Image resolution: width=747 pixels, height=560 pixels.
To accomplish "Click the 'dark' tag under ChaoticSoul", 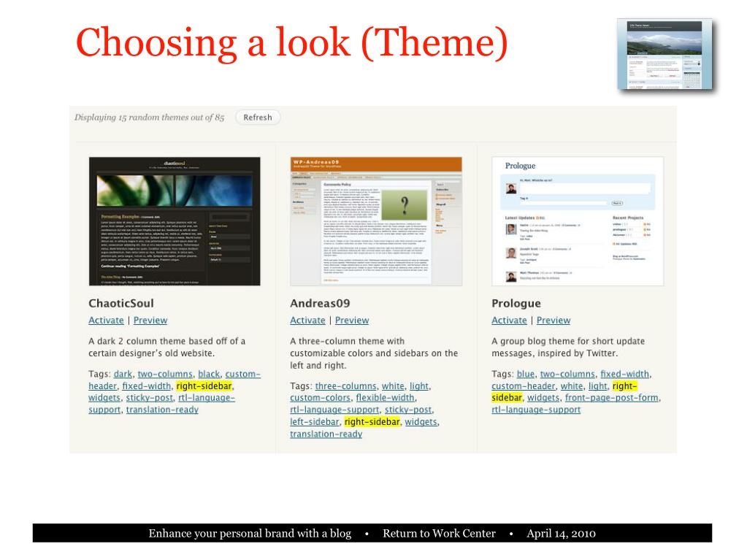I will [123, 375].
